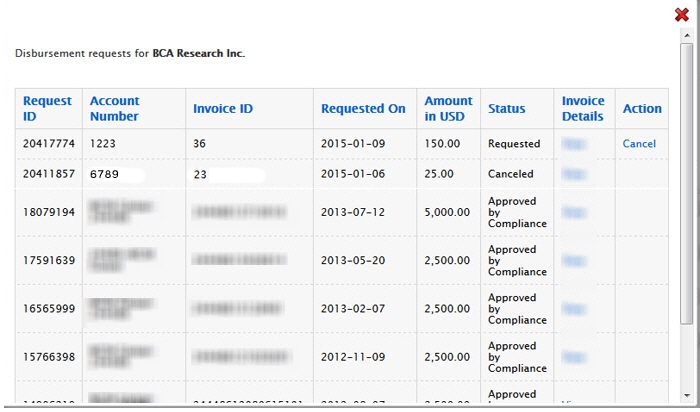Click the scrollbar up arrow

pos(686,37)
